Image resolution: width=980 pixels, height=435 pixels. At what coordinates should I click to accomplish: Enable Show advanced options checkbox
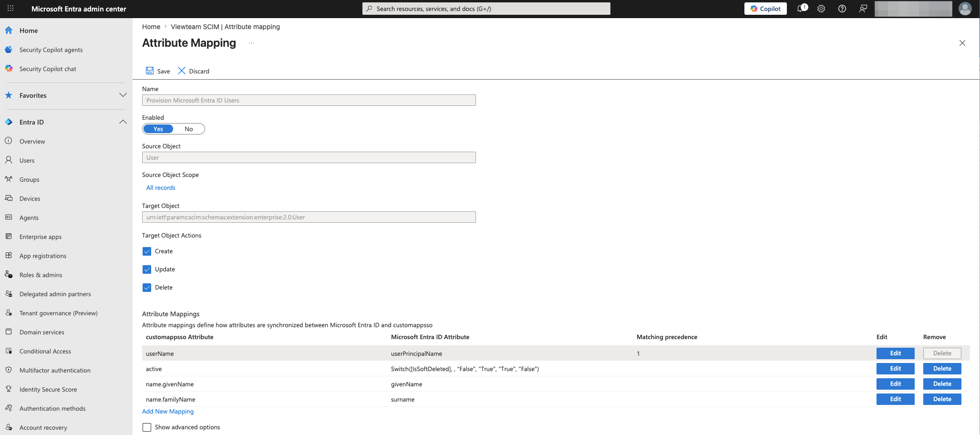(147, 427)
